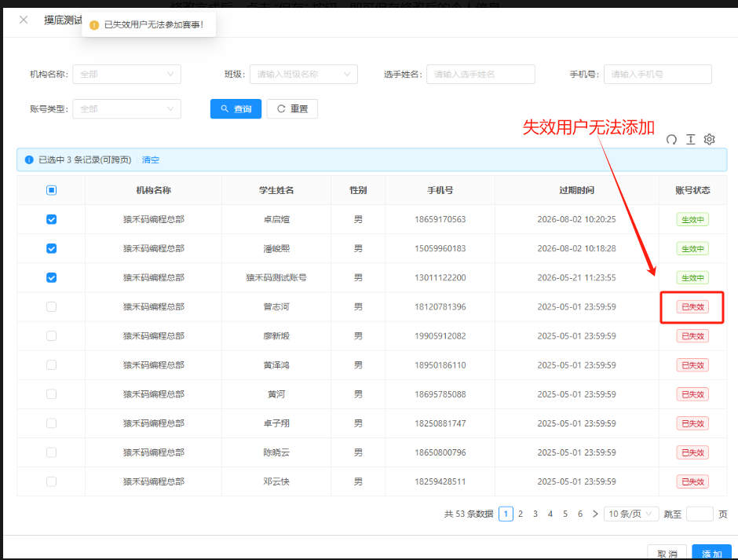Toggle the select-all header checkbox

(x=51, y=190)
